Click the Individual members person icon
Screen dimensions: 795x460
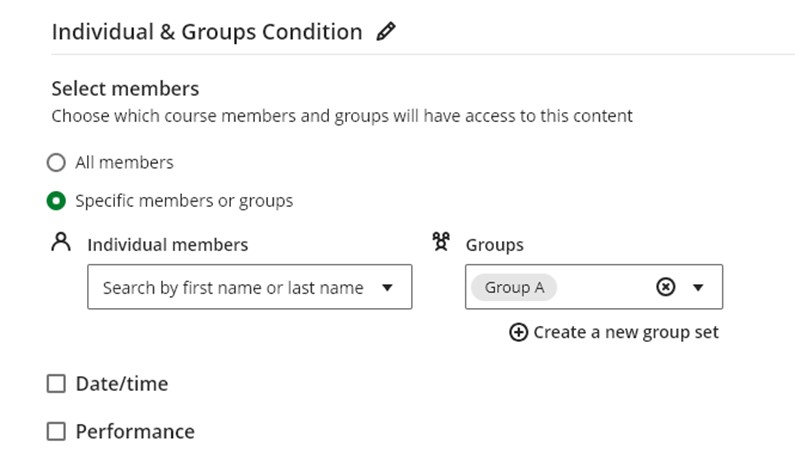[x=61, y=242]
